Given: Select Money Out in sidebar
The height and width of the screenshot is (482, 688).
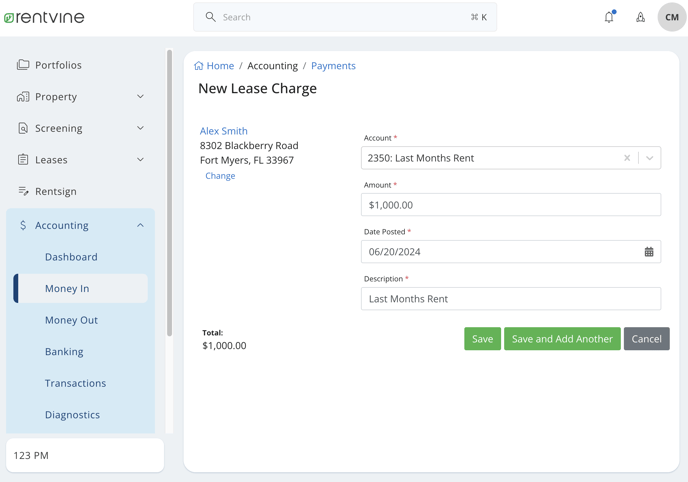Looking at the screenshot, I should pos(72,320).
